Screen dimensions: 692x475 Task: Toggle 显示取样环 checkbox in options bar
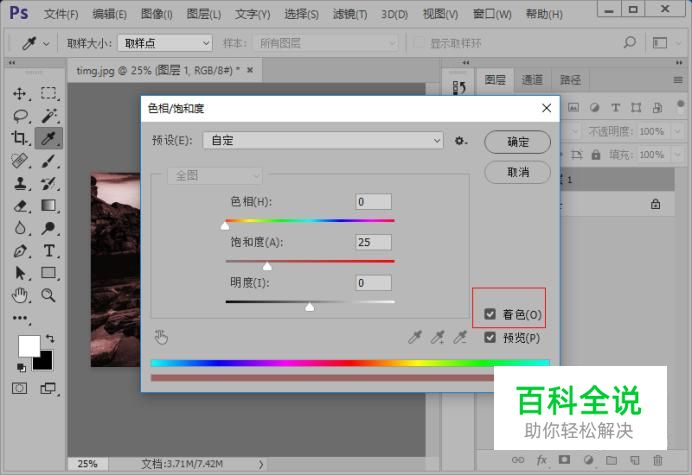click(x=418, y=43)
